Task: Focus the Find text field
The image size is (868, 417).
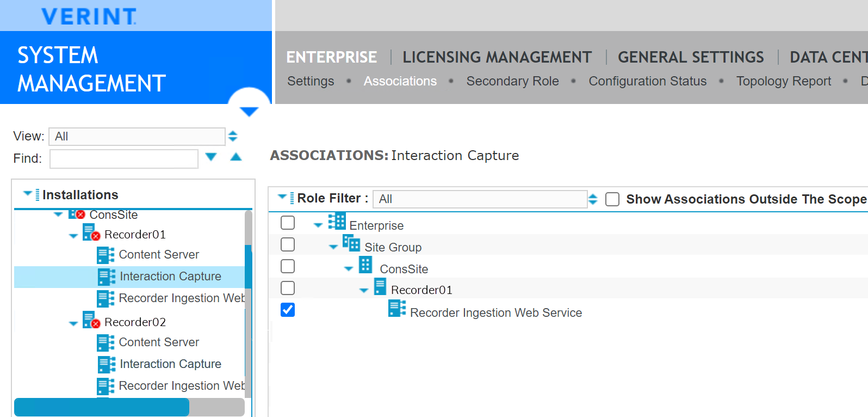Action: 124,159
